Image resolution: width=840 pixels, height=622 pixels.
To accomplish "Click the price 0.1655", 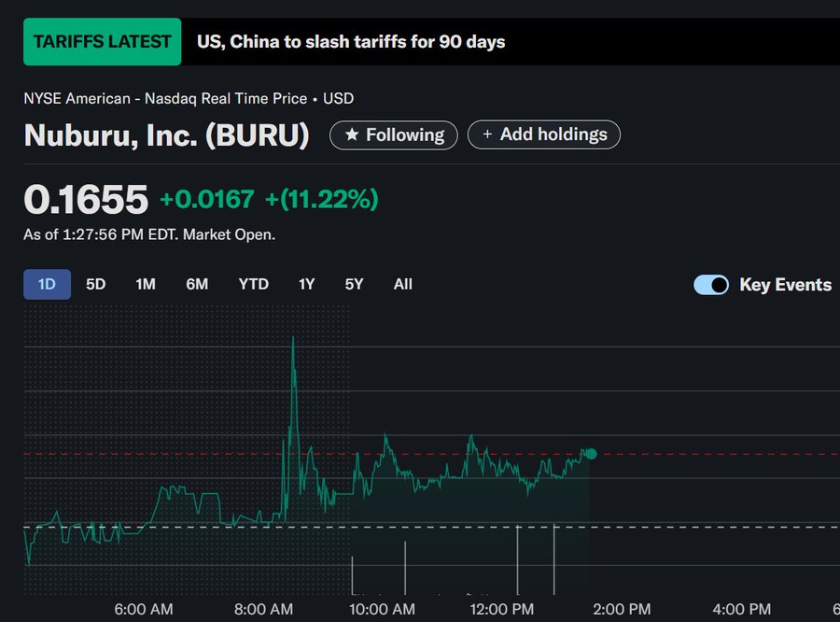I will click(86, 200).
